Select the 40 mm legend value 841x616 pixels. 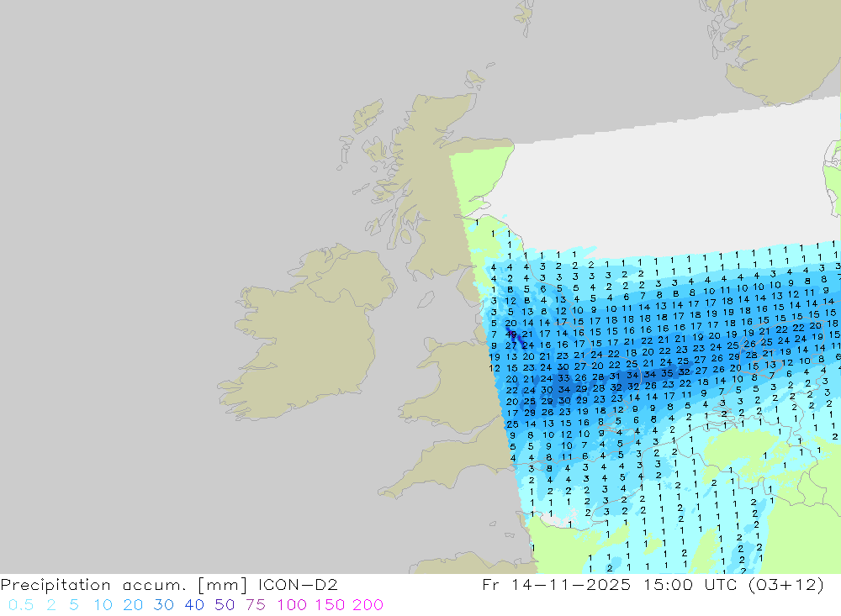[x=194, y=605]
